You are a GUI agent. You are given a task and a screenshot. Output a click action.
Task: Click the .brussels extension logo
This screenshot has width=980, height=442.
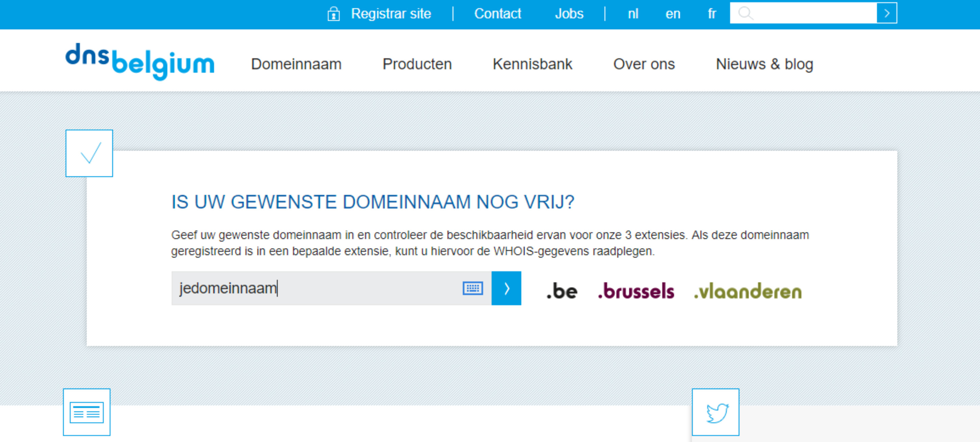[636, 291]
